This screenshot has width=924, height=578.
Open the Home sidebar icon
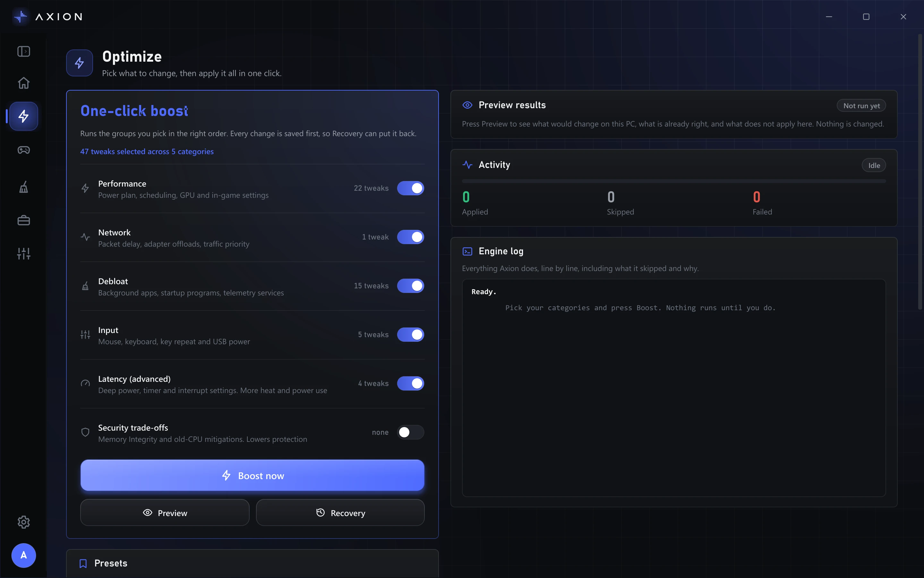[24, 83]
